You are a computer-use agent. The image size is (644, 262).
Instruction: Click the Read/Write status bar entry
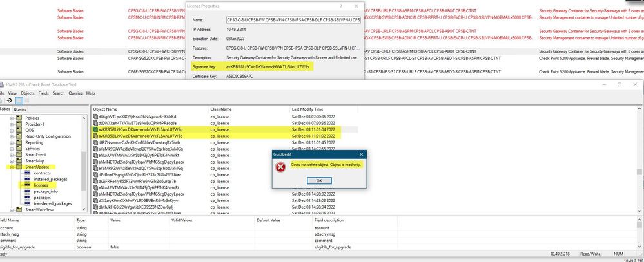590,254
